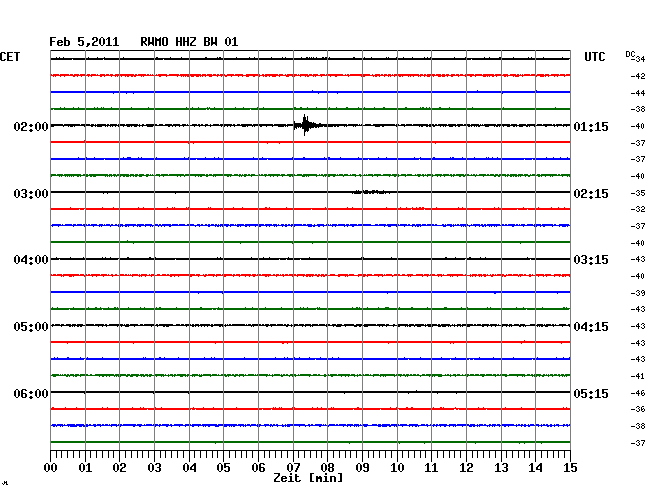Select minute tick label "12" on the axis
Image resolution: width=650 pixels, height=494 pixels.
466,468
